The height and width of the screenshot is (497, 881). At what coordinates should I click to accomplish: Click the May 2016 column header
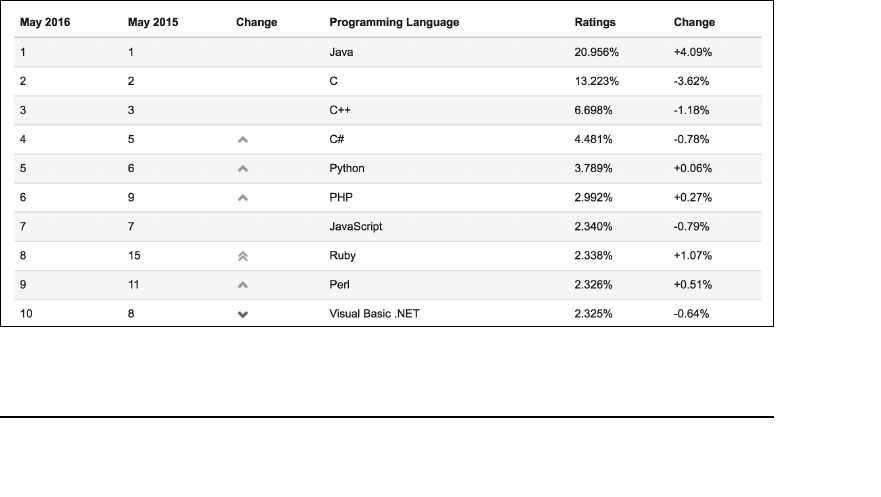pos(45,22)
